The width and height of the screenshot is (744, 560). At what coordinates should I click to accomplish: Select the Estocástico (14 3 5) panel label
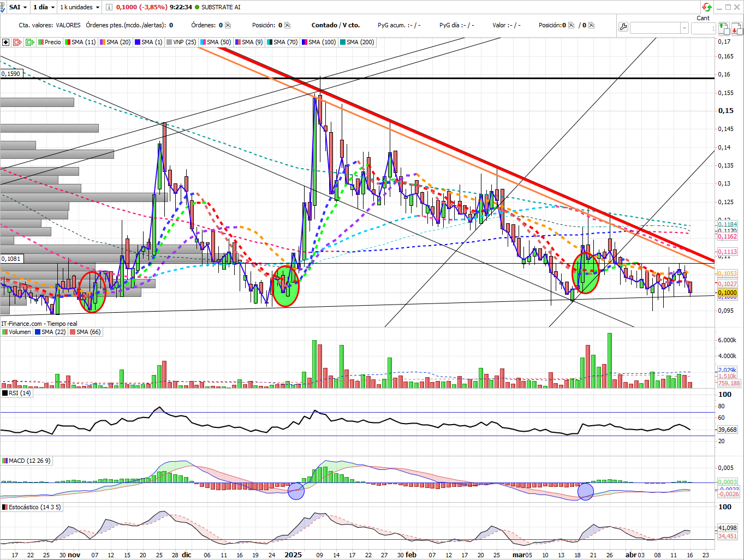32,507
